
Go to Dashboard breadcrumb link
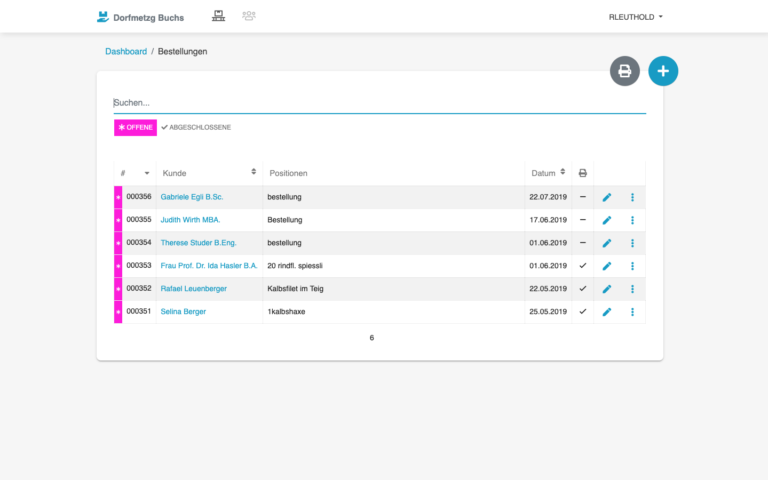coord(126,51)
